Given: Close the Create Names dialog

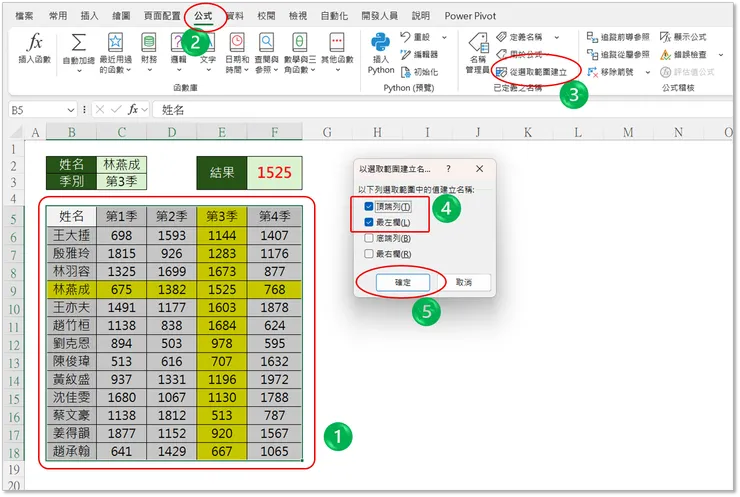Looking at the screenshot, I should pyautogui.click(x=479, y=168).
